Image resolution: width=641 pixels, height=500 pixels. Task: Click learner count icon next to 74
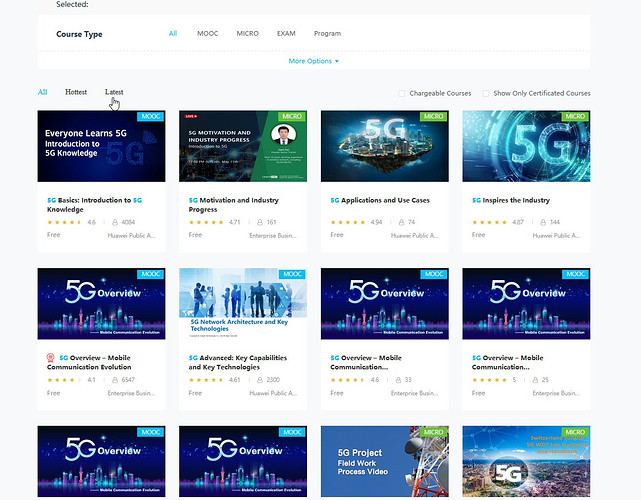(401, 222)
